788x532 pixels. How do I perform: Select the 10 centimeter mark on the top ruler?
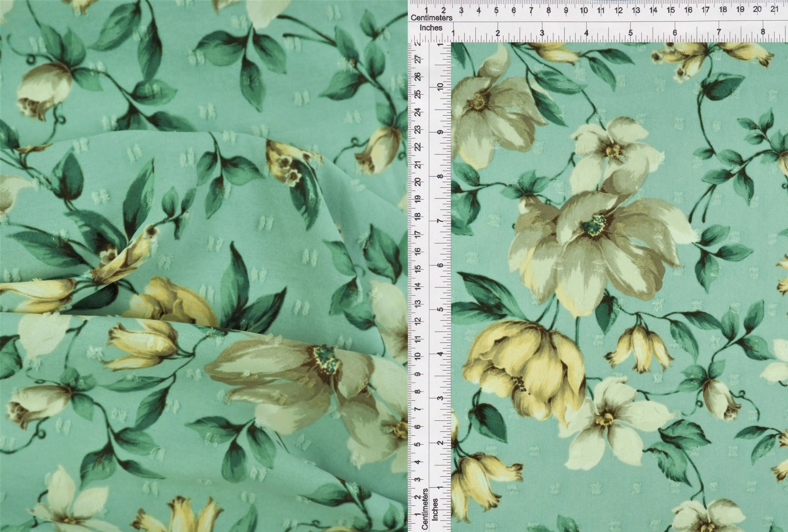click(583, 11)
